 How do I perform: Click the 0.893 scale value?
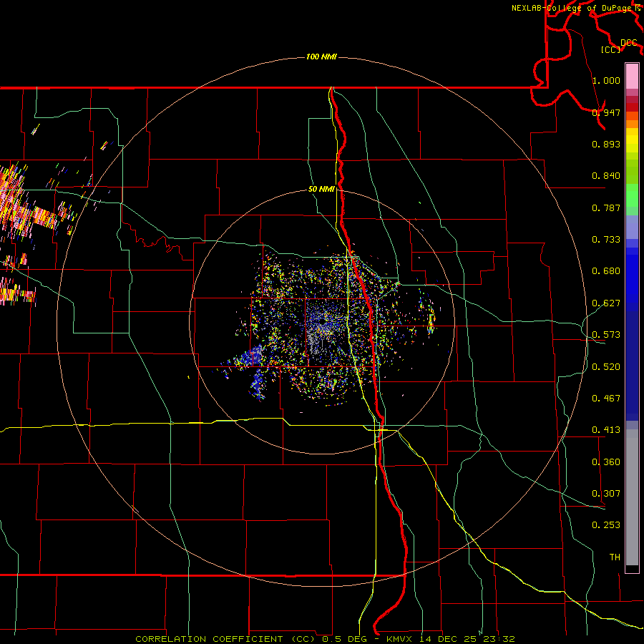point(606,144)
